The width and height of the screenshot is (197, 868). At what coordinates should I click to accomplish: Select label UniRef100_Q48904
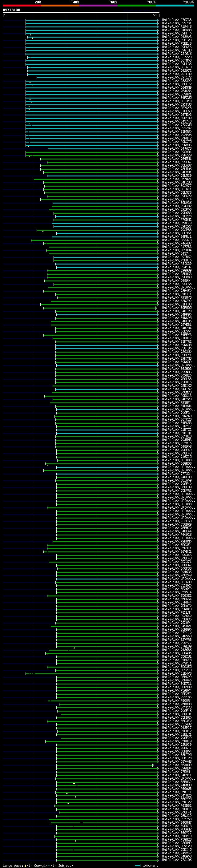point(176,281)
